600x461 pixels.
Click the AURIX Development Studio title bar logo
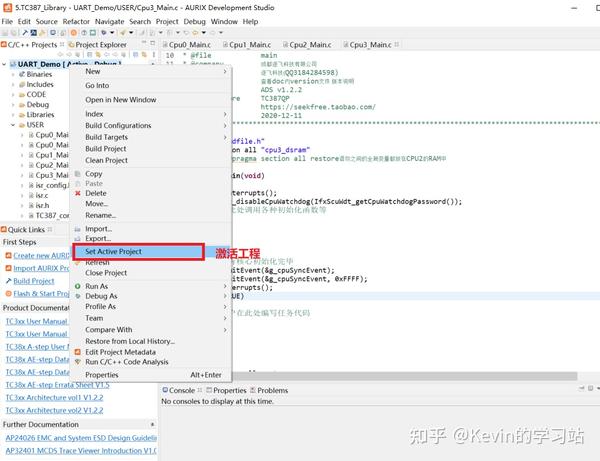[x=7, y=7]
